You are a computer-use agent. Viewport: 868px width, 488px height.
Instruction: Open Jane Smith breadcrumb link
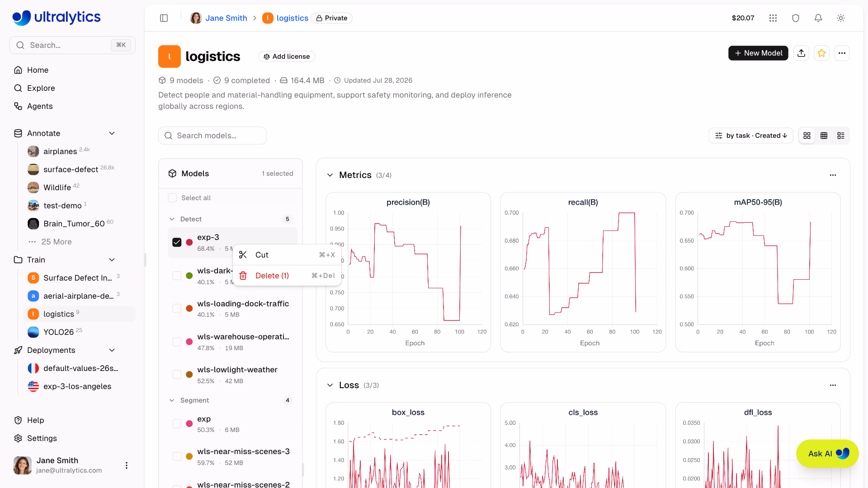point(226,18)
